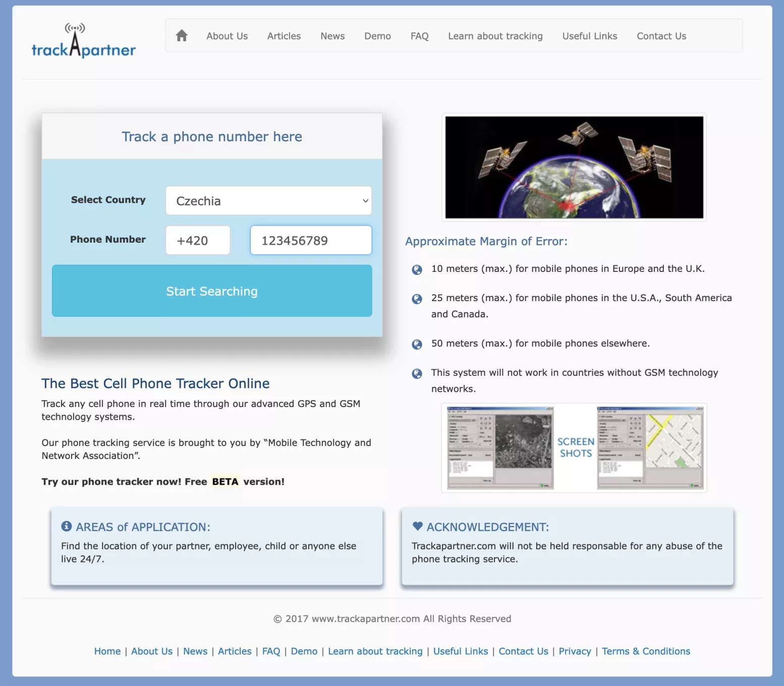This screenshot has width=784, height=686.
Task: Click the Phone Number label
Action: pos(108,240)
